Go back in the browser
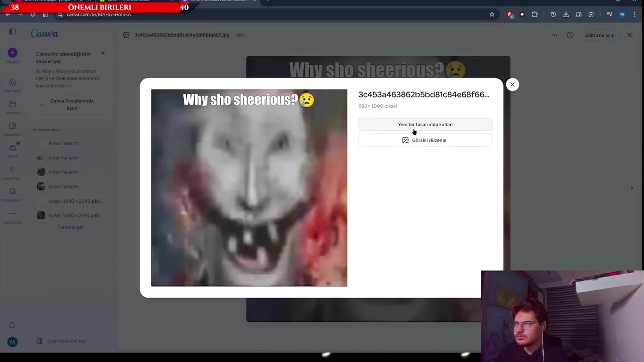This screenshot has height=362, width=644. coord(8,15)
